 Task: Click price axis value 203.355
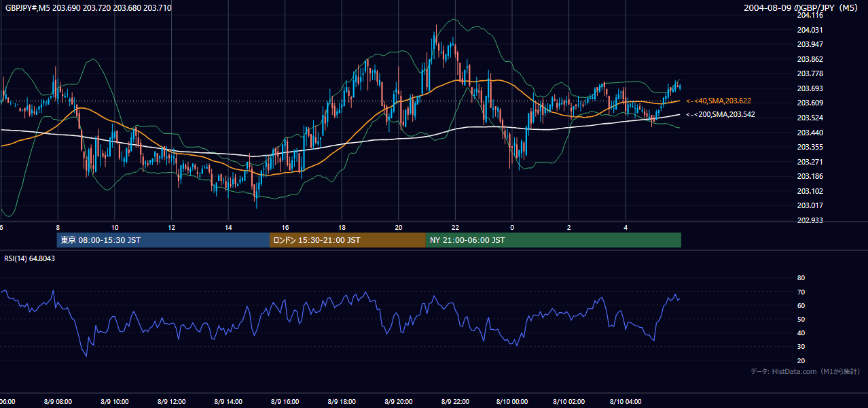(810, 147)
